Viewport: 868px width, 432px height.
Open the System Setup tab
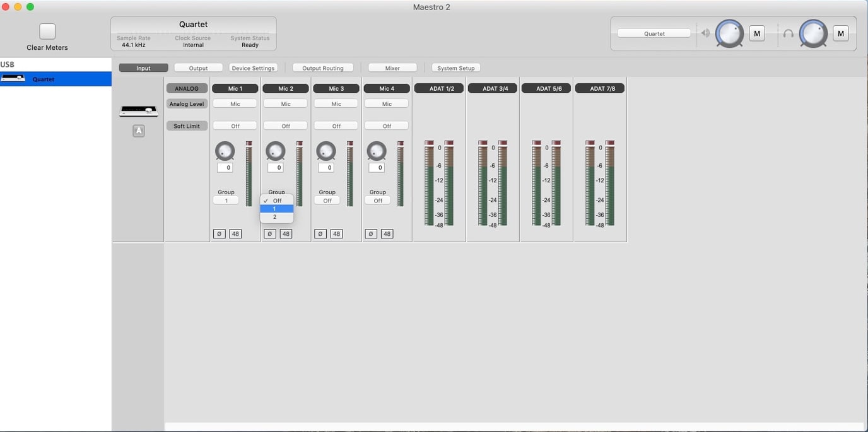tap(456, 68)
